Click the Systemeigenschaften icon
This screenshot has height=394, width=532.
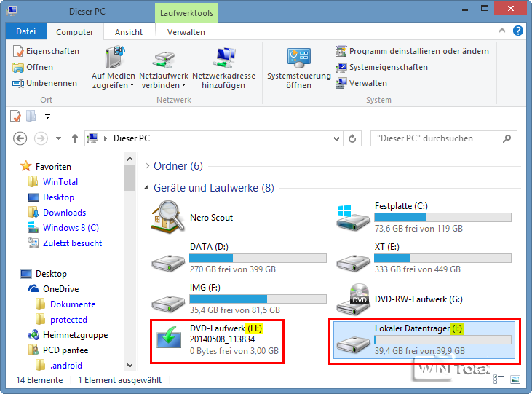(341, 67)
